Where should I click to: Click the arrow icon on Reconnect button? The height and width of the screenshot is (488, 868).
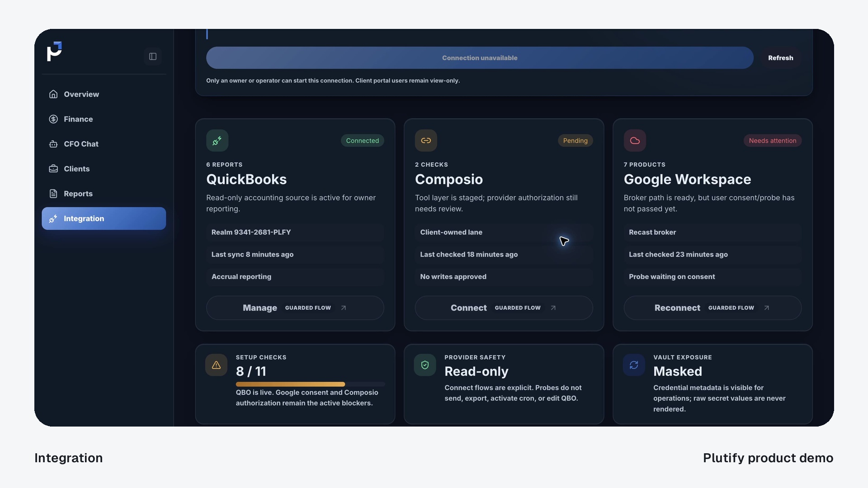pos(767,308)
